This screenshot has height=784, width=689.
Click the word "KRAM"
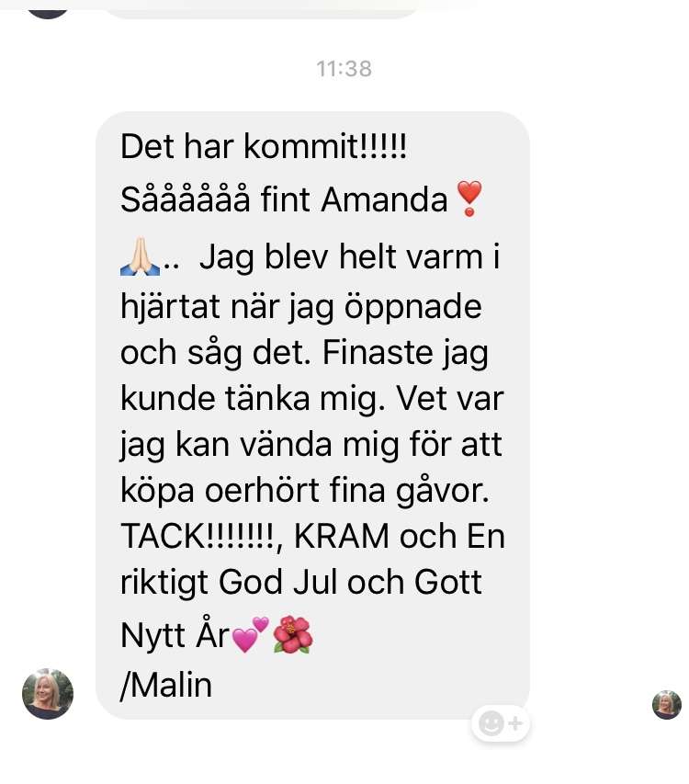click(342, 537)
